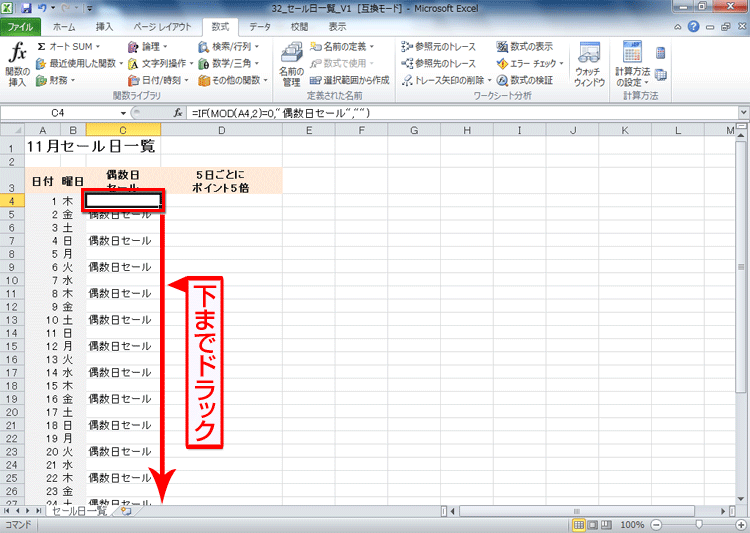Open the File (ファイル) tab
The height and width of the screenshot is (533, 750).
point(20,27)
